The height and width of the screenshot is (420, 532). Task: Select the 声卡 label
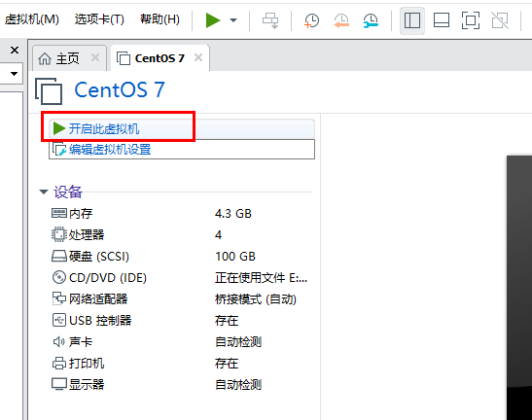click(81, 341)
